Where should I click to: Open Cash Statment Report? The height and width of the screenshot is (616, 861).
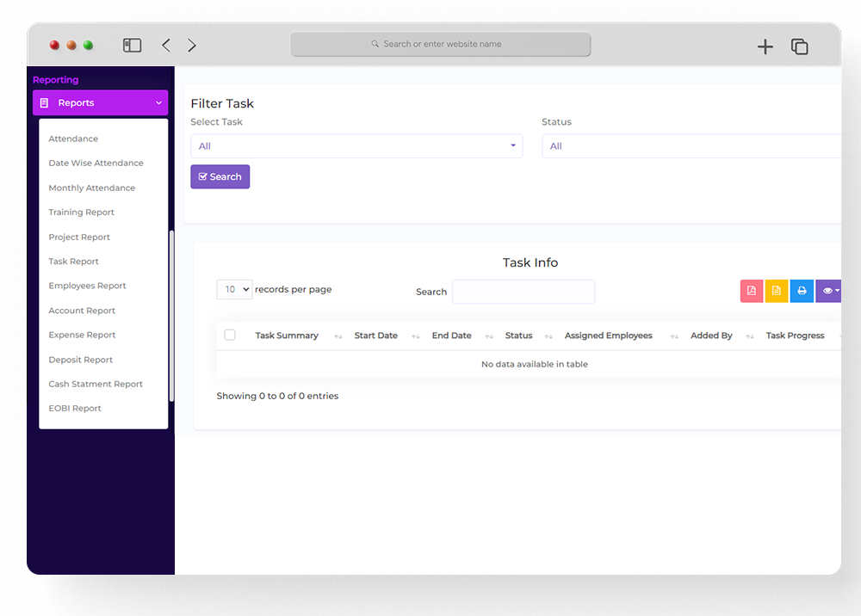(x=96, y=384)
